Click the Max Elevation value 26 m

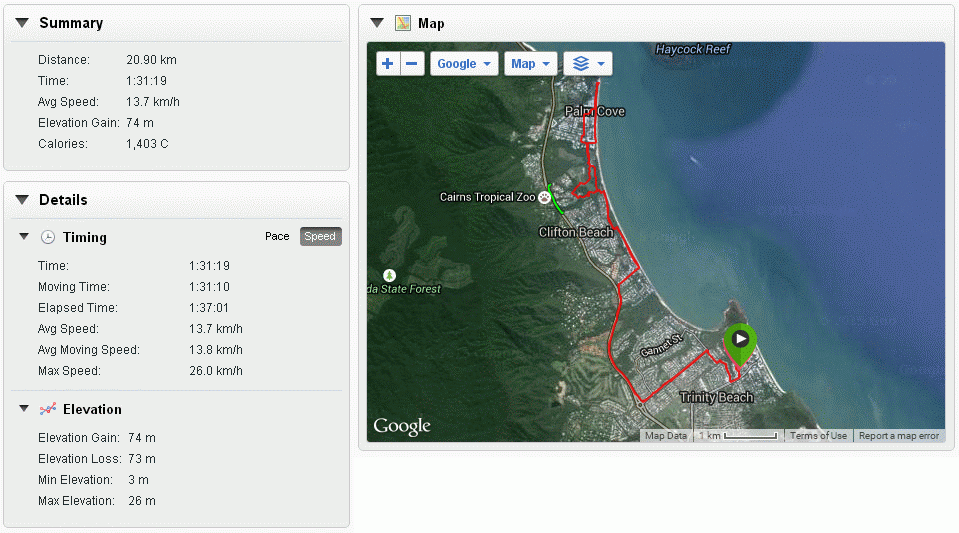(142, 501)
